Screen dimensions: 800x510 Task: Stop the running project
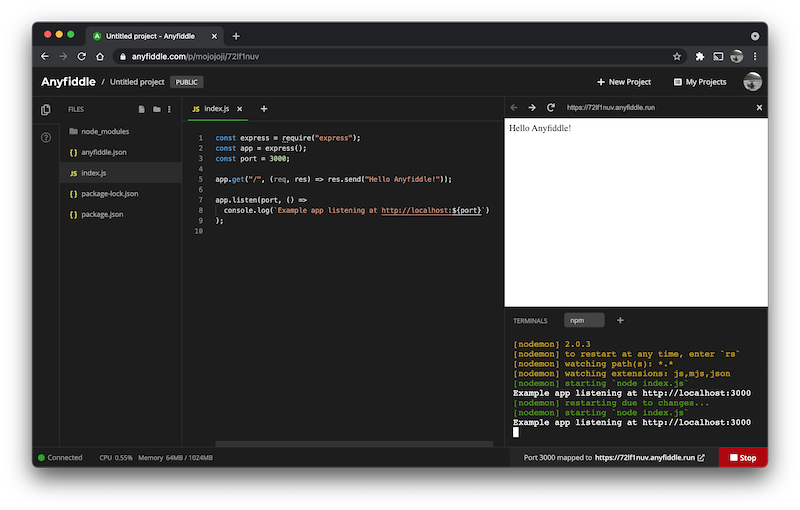click(743, 457)
